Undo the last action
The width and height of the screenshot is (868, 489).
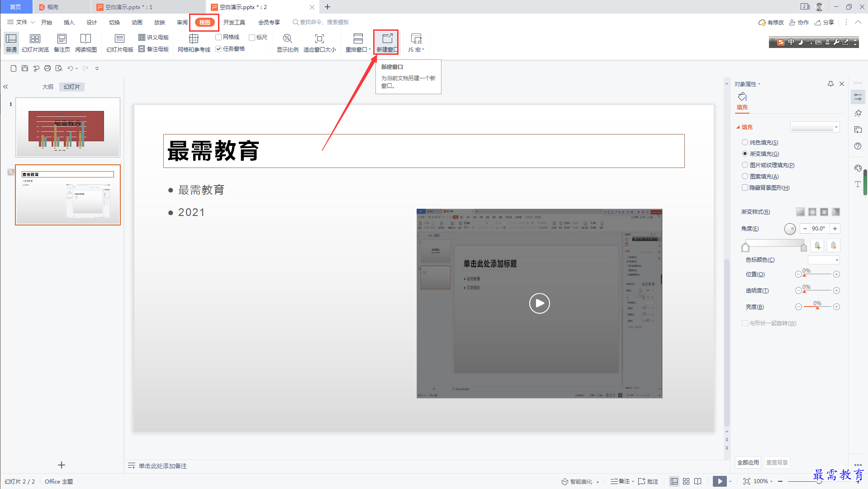70,68
